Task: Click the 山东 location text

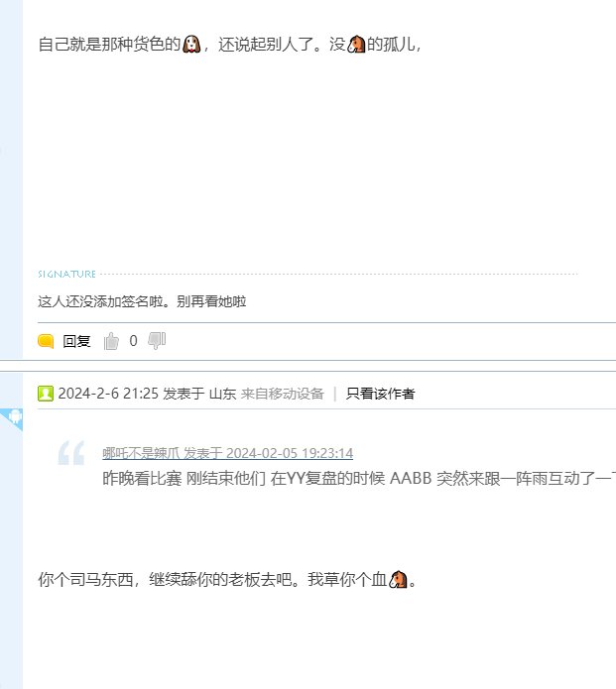Action: tap(222, 394)
